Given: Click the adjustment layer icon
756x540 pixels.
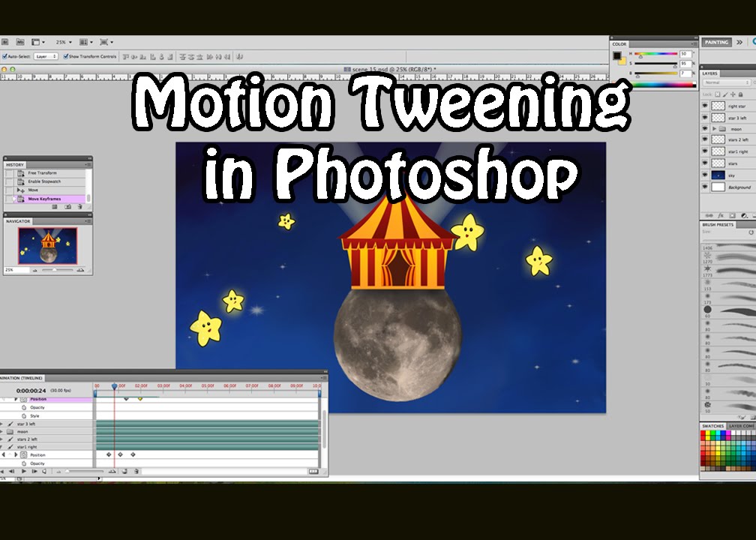Looking at the screenshot, I should pos(744,215).
